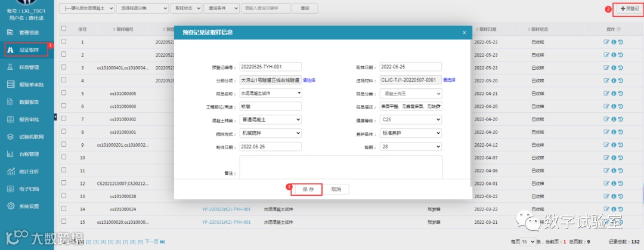Check the checkbox for row 12
Image resolution: width=644 pixels, height=250 pixels.
coord(64,183)
